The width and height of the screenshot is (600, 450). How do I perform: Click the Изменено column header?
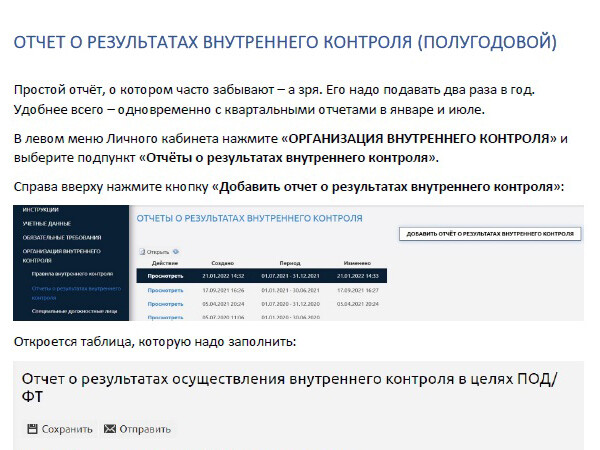[357, 263]
